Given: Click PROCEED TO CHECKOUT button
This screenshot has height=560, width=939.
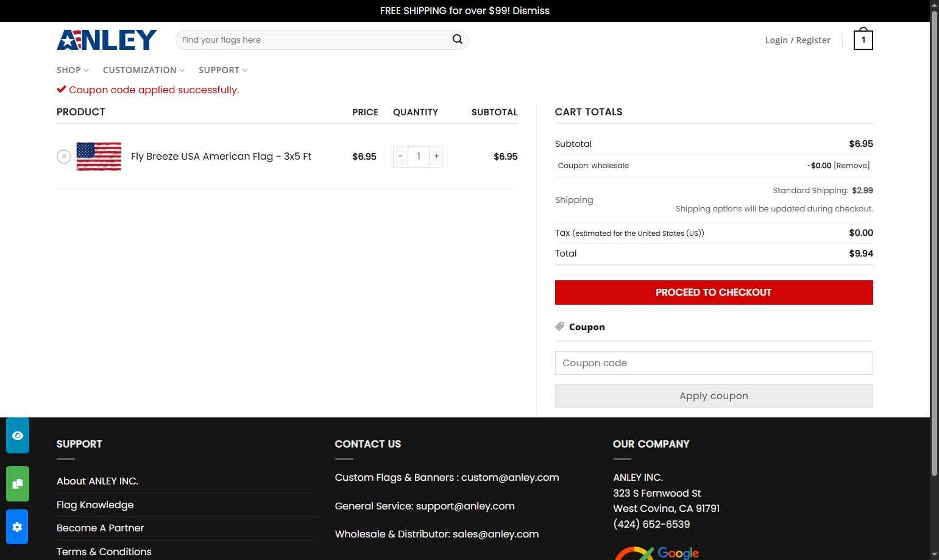Looking at the screenshot, I should click(x=714, y=292).
